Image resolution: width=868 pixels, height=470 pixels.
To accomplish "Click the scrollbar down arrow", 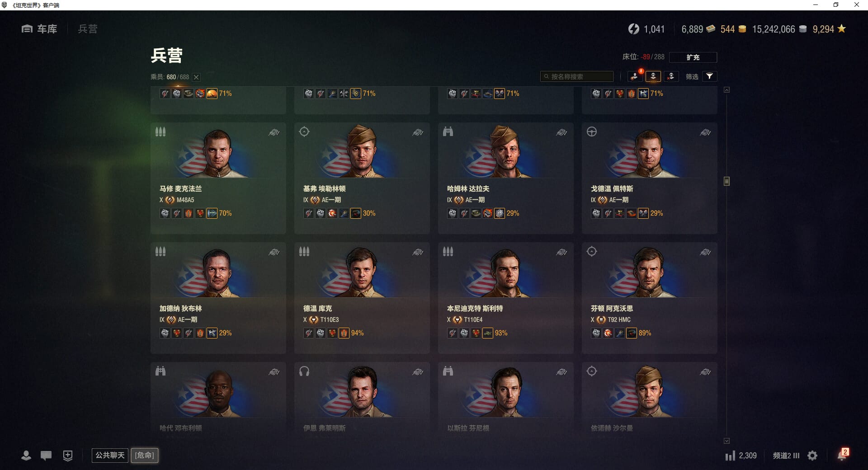I will 726,441.
